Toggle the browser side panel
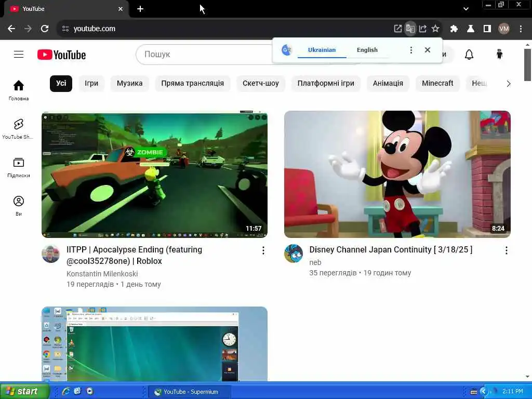Image resolution: width=532 pixels, height=399 pixels. tap(487, 29)
